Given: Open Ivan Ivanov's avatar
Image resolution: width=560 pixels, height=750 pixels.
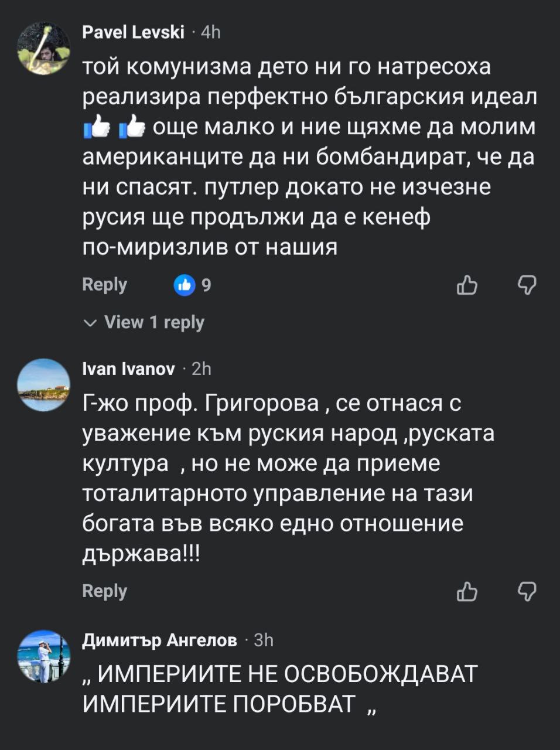Looking at the screenshot, I should pyautogui.click(x=44, y=385).
